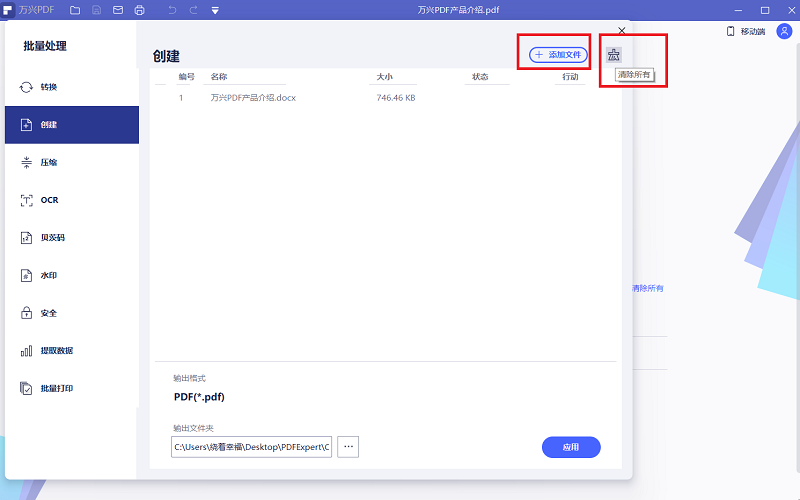This screenshot has width=800, height=500.
Task: Expand the quick access toolbar dropdown arrow
Action: pyautogui.click(x=215, y=10)
